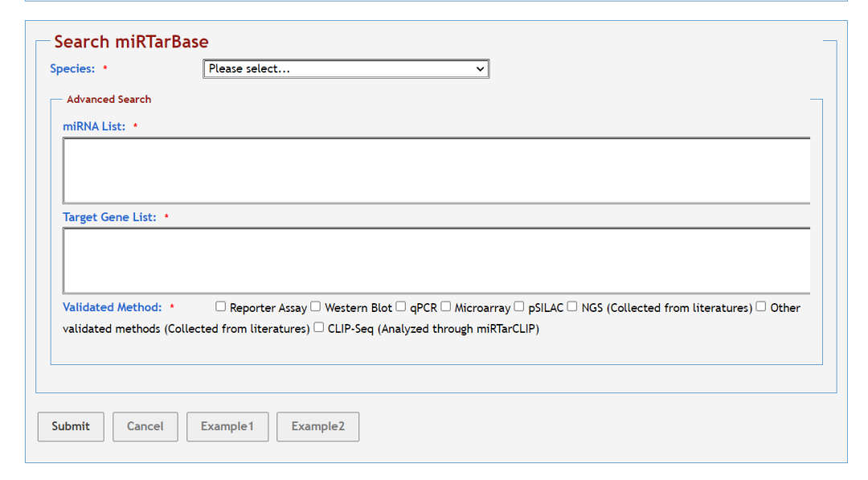Viewport: 868px width, 480px height.
Task: Load the Example2 sample data
Action: (x=317, y=427)
